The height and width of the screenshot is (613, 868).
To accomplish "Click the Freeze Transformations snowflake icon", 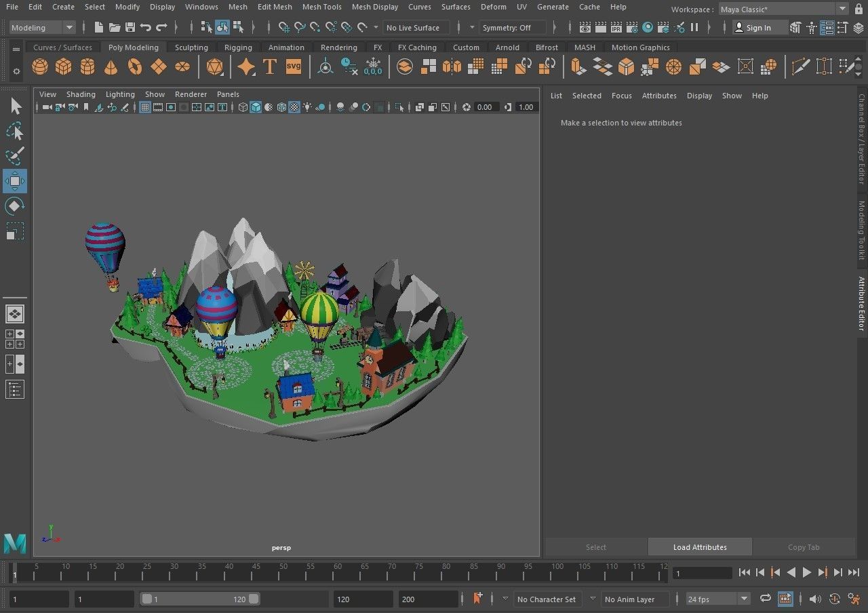I will pos(373,66).
